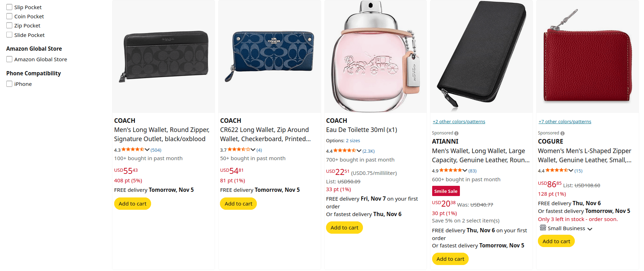This screenshot has width=644, height=271.
Task: Add the COGURE L-Shaped wallet to cart
Action: point(556,241)
